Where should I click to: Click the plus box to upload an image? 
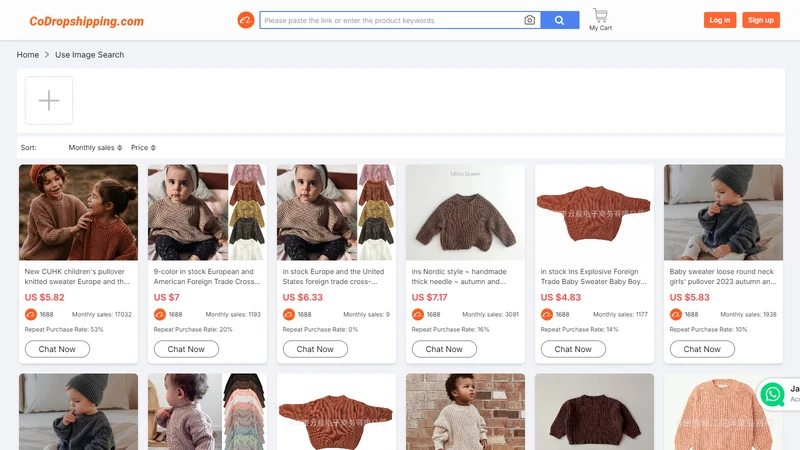click(49, 101)
